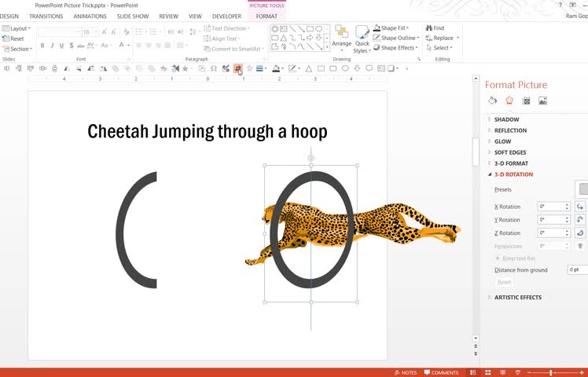This screenshot has width=588, height=377.
Task: Click the Distance from ground input field
Action: click(577, 269)
